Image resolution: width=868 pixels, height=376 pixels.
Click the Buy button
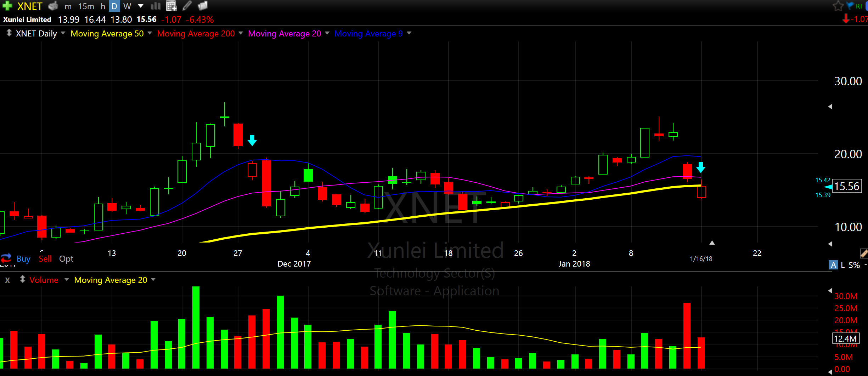point(23,259)
